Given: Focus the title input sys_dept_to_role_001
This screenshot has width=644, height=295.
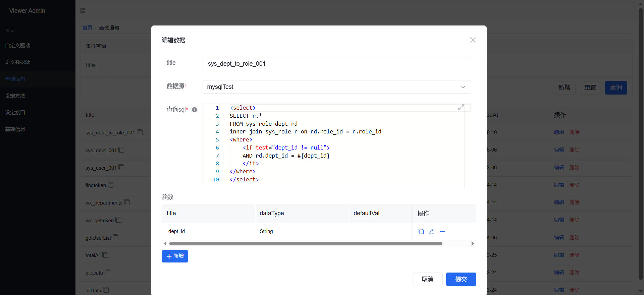Looking at the screenshot, I should point(336,64).
